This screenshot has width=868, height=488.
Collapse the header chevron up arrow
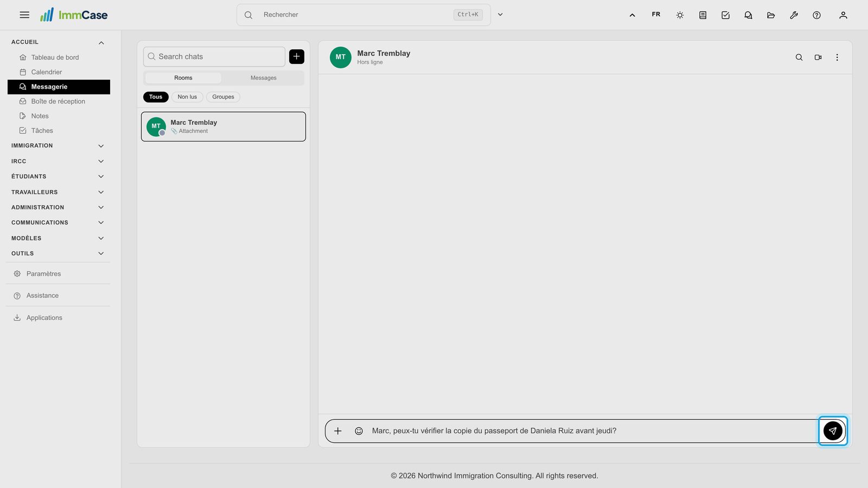(632, 15)
